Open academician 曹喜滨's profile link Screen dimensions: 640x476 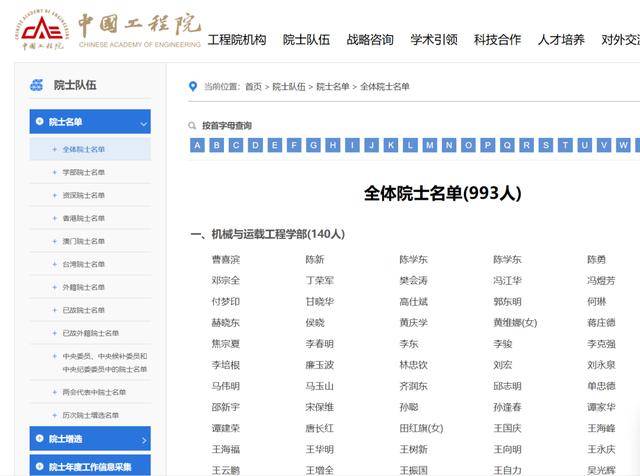point(225,259)
